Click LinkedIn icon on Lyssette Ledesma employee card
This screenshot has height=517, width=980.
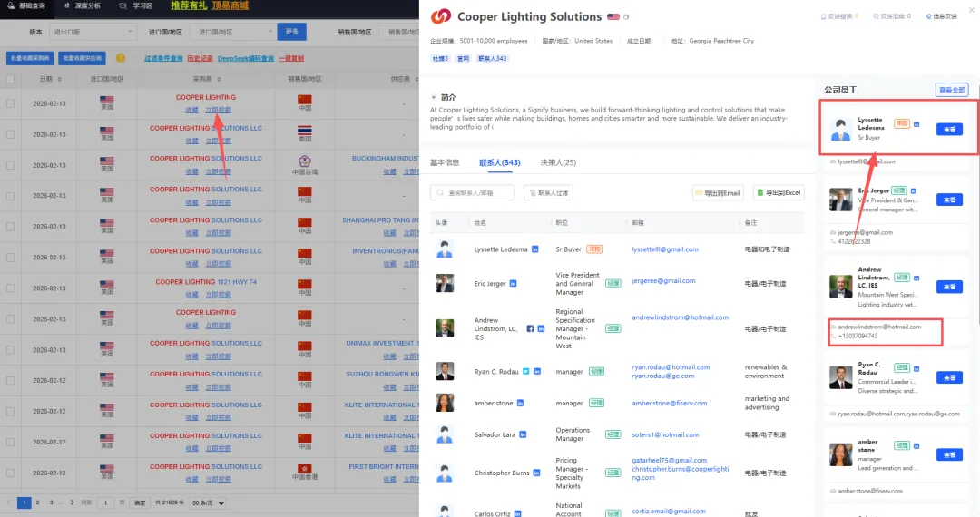point(916,124)
